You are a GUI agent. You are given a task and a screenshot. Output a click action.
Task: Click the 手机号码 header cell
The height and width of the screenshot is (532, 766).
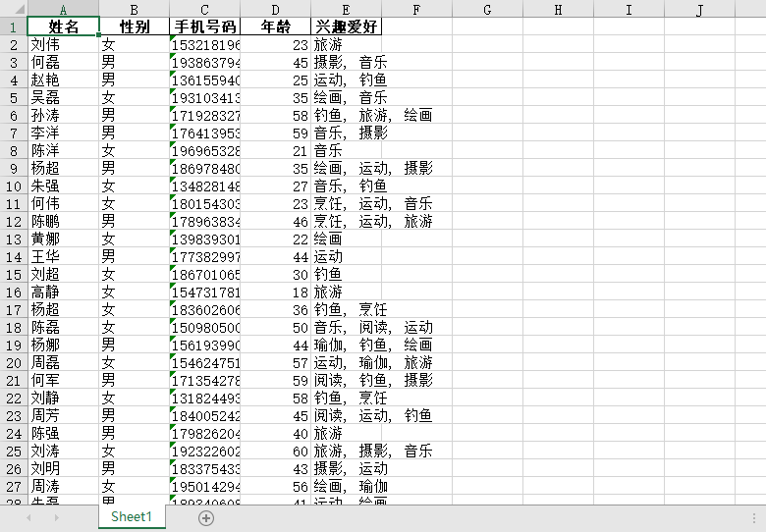pyautogui.click(x=204, y=27)
